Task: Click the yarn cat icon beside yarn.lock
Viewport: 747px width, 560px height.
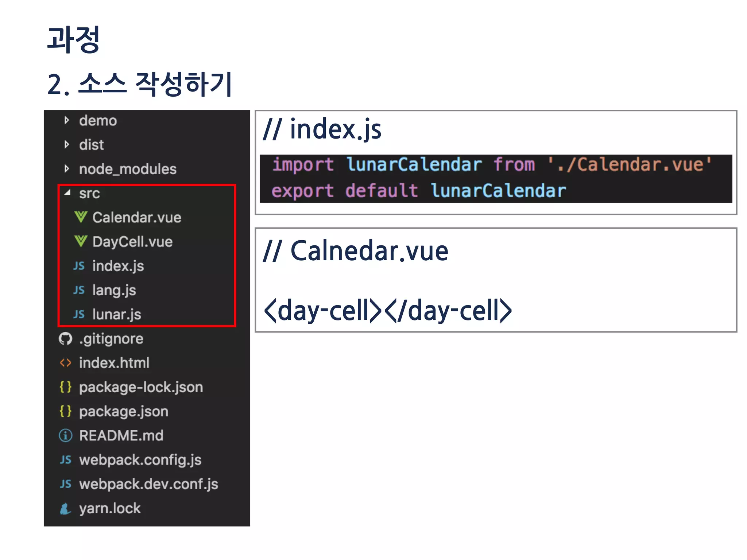Action: (65, 508)
